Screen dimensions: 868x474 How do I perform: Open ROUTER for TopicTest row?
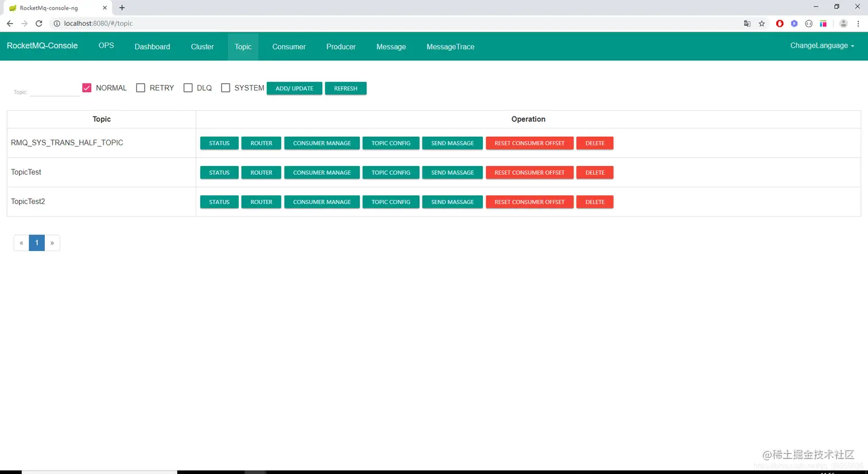(x=261, y=172)
